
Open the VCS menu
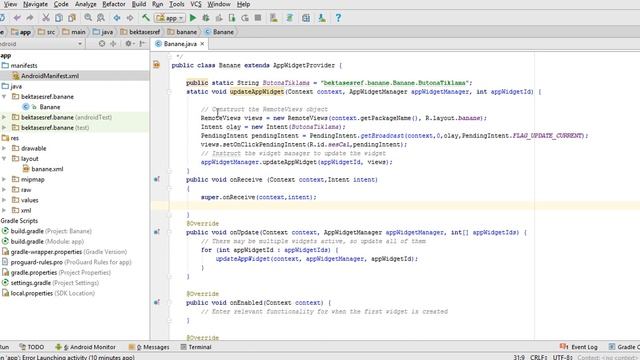coord(196,4)
